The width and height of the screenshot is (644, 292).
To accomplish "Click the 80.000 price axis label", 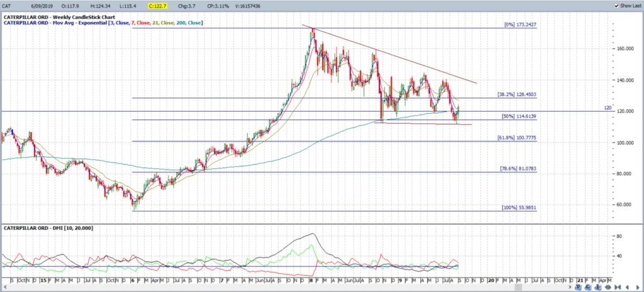I will [x=625, y=174].
